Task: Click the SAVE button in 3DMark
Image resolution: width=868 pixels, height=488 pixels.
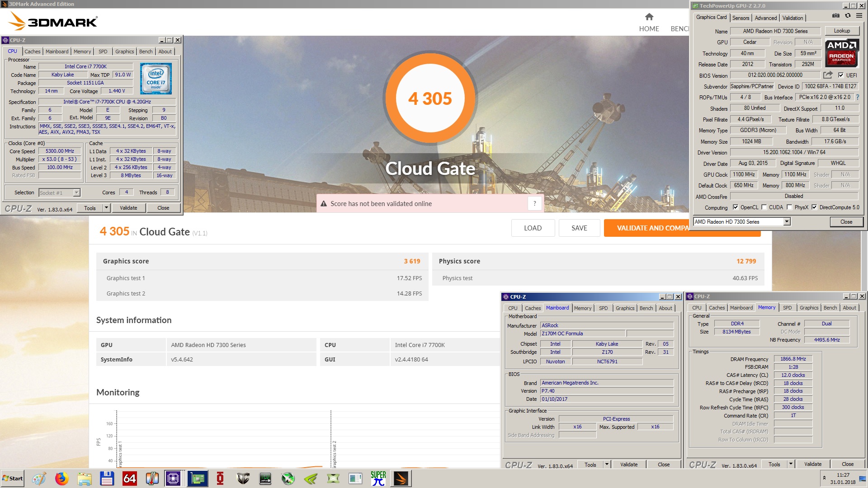Action: (579, 228)
